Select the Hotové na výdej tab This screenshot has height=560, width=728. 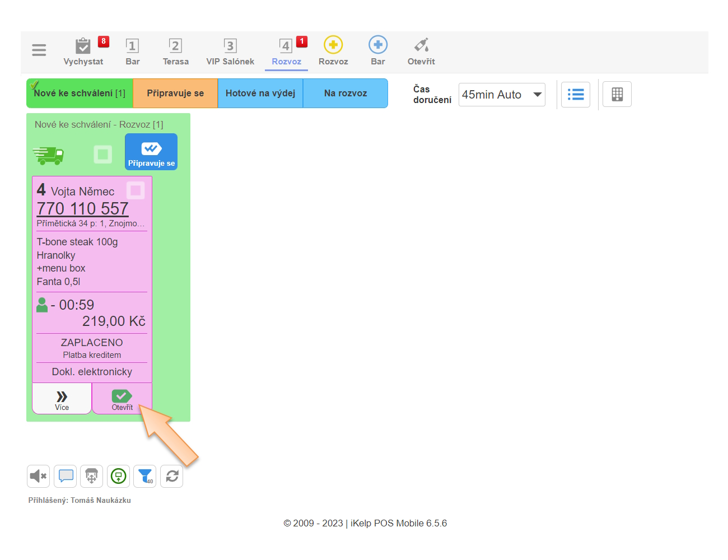point(260,94)
